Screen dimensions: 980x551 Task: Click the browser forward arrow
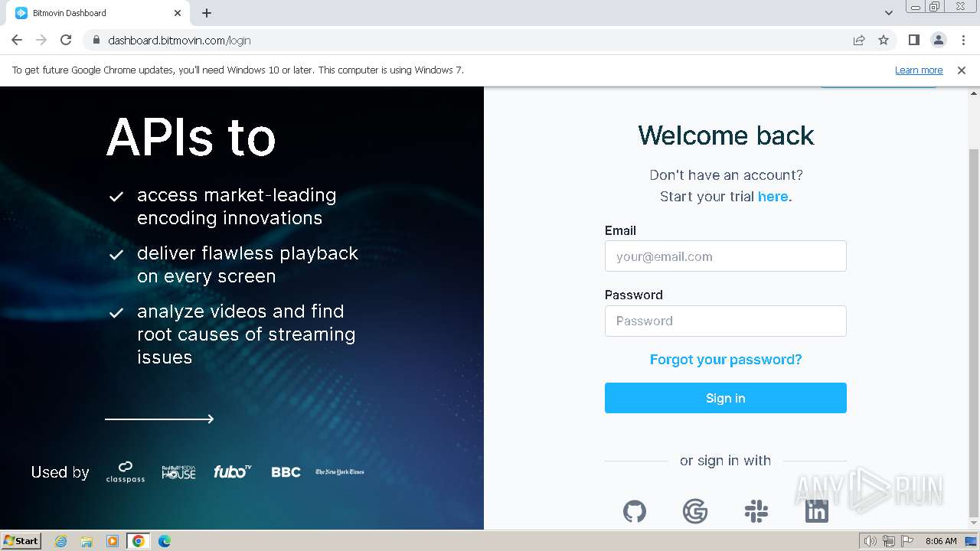click(x=41, y=40)
